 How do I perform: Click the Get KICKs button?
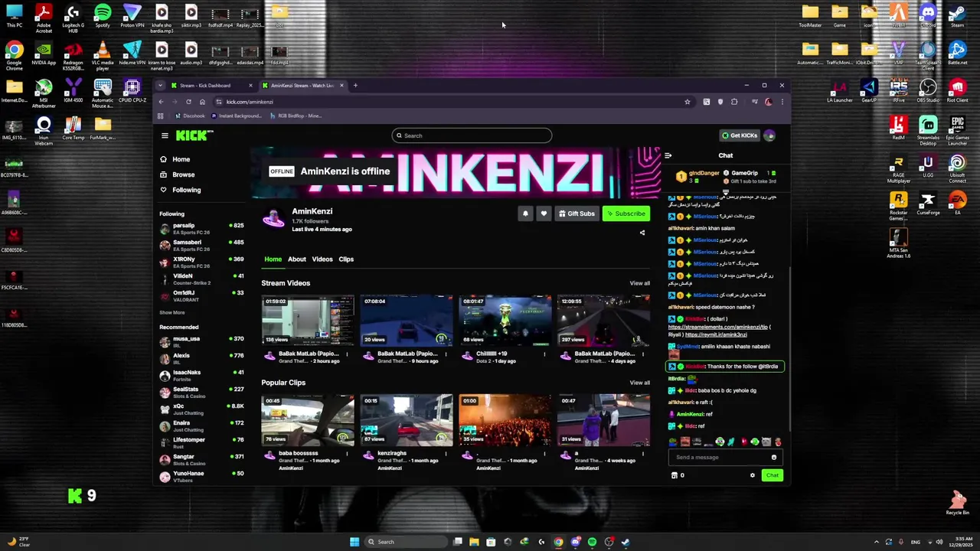[740, 135]
